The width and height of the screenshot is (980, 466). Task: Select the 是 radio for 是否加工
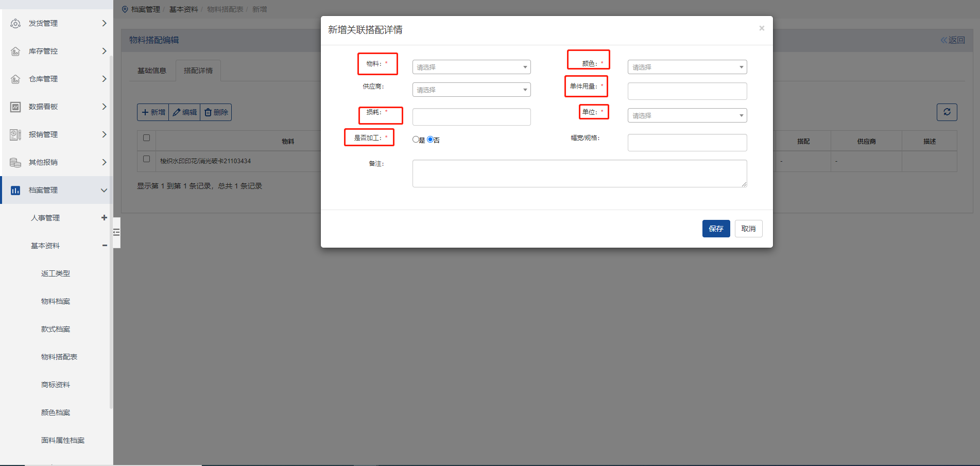coord(416,140)
